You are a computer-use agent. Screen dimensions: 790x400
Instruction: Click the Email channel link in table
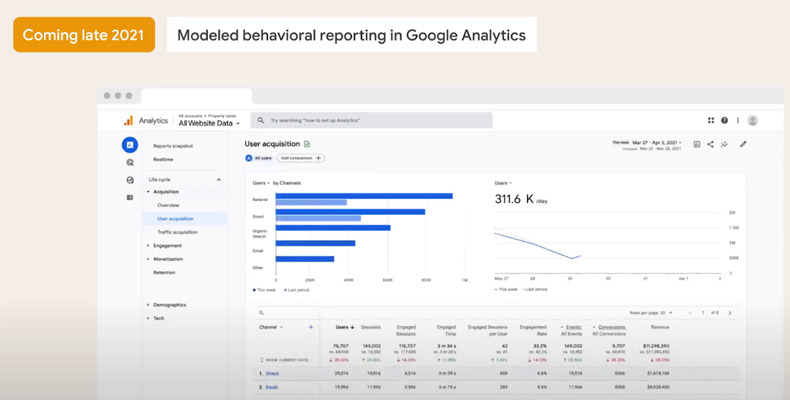272,387
